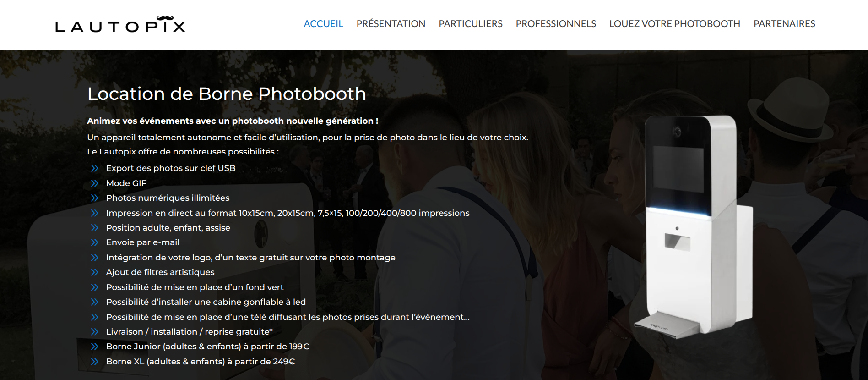Click the chevron beside 'Ajout de filtres artistiques'
This screenshot has width=868, height=380.
point(95,272)
